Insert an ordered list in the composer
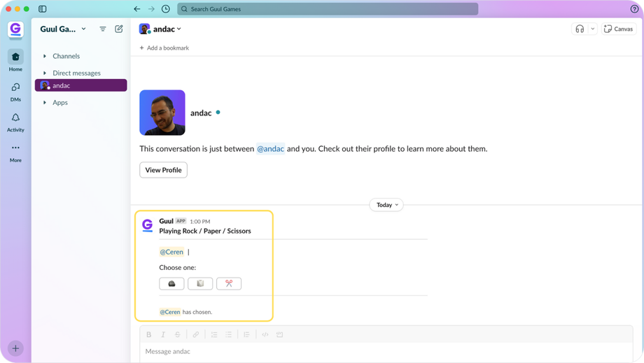644x363 pixels. [x=214, y=335]
